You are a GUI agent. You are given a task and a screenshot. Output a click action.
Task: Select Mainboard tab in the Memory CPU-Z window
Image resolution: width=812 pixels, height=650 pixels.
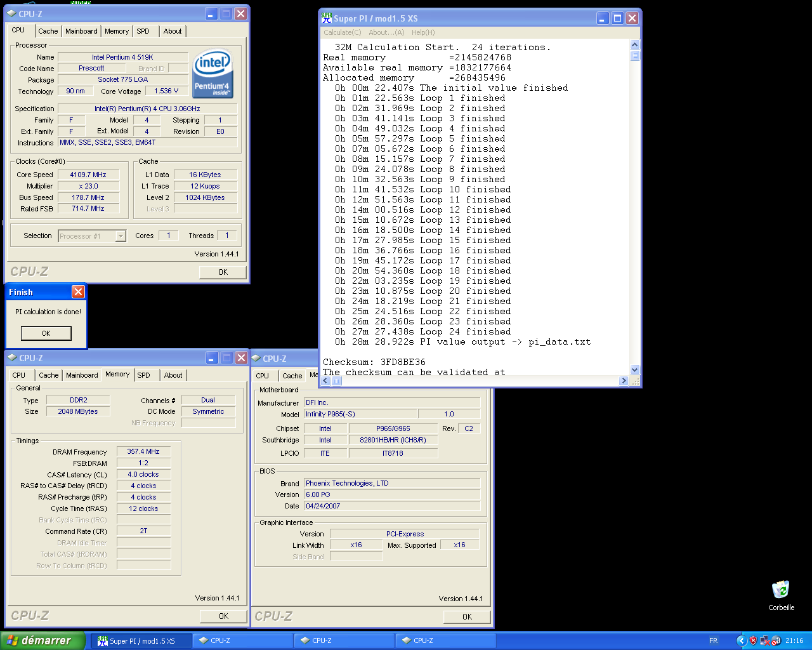[82, 375]
